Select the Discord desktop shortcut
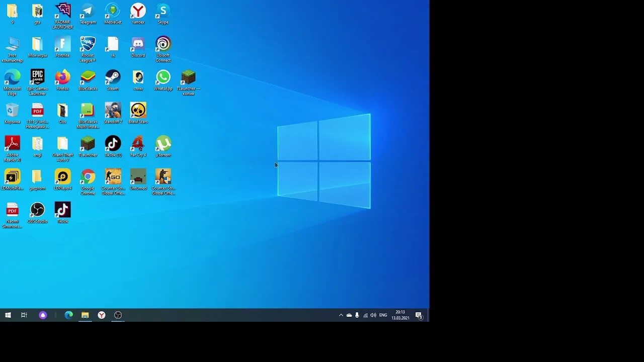Viewport: 644px width, 362px height. click(138, 47)
